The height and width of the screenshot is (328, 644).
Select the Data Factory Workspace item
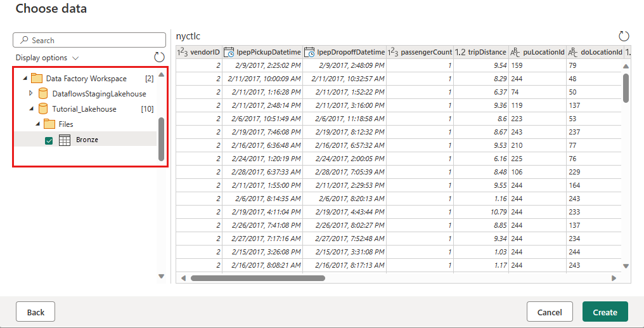click(x=86, y=79)
